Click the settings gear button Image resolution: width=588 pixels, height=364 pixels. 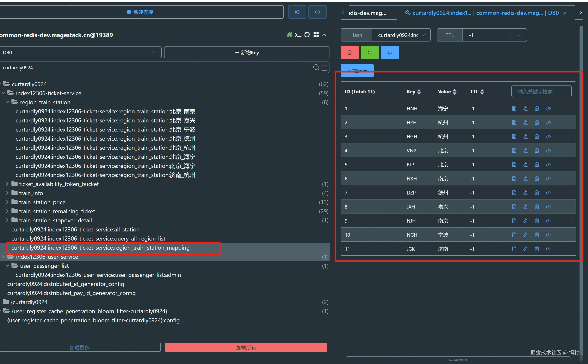click(x=297, y=12)
